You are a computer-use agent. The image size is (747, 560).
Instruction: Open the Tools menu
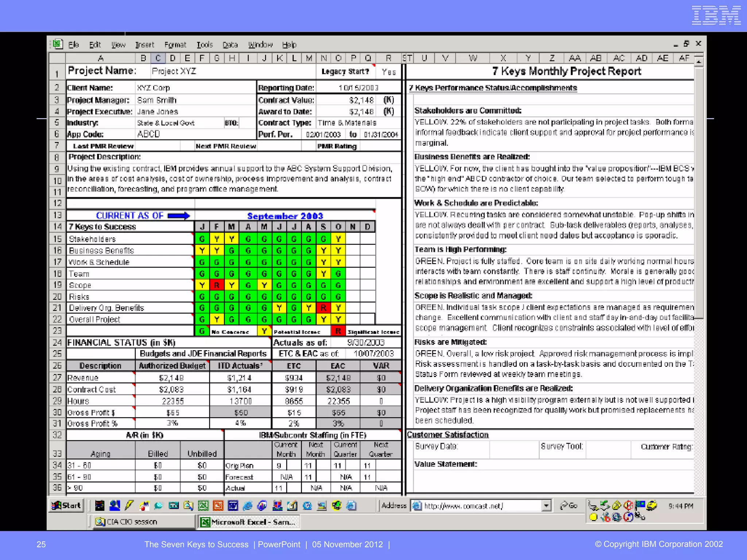click(x=205, y=44)
